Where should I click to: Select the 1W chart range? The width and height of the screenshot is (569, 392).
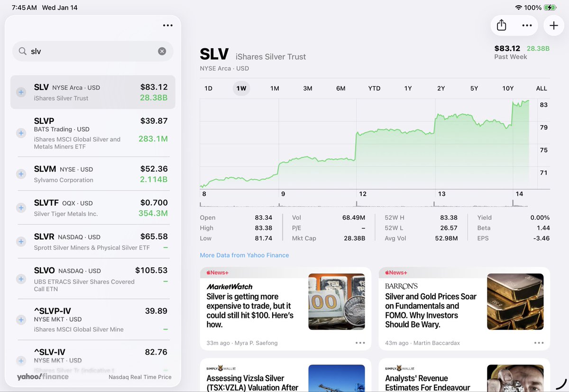(241, 88)
